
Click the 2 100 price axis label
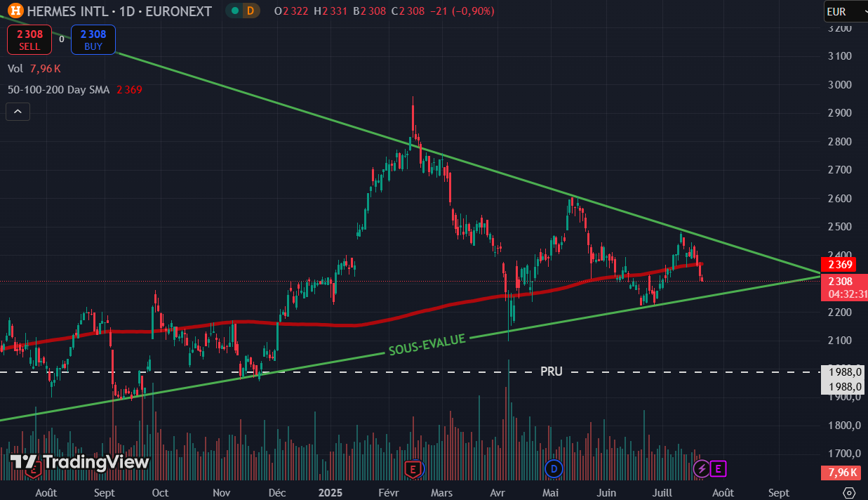click(x=839, y=341)
